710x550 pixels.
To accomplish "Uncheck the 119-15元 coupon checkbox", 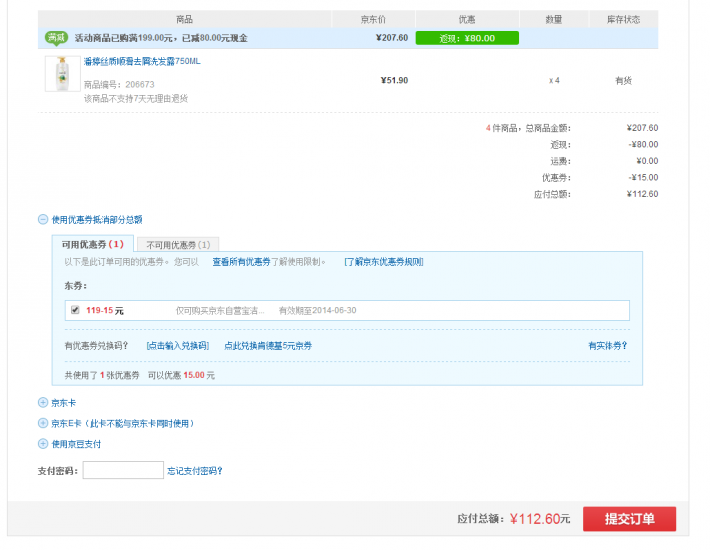I will coord(75,310).
